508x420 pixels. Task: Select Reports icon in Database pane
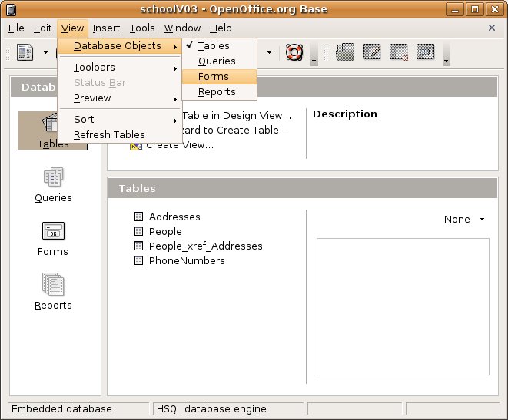tap(53, 292)
